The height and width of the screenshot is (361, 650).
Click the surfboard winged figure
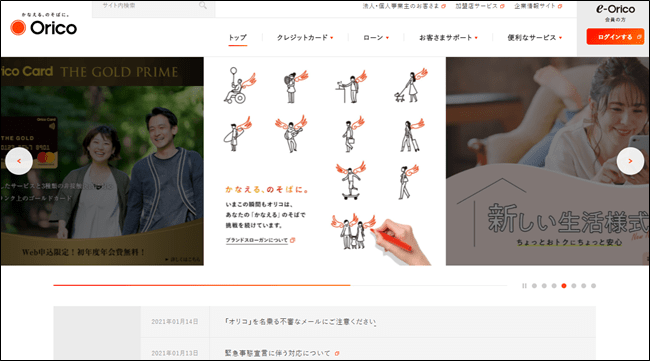[238, 134]
